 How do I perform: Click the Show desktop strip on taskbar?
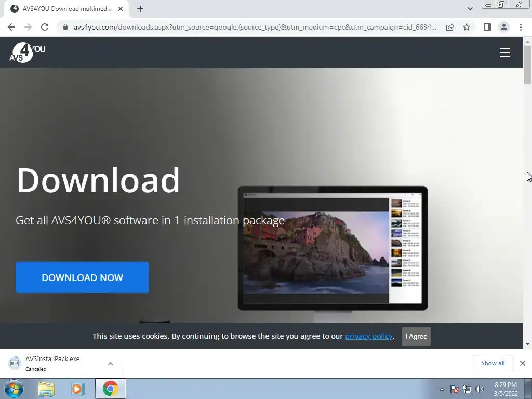[x=528, y=389]
